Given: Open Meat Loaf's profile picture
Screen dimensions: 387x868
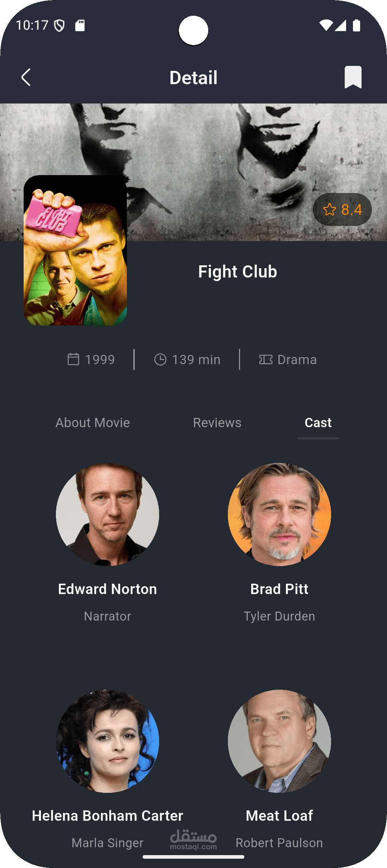Looking at the screenshot, I should (279, 741).
